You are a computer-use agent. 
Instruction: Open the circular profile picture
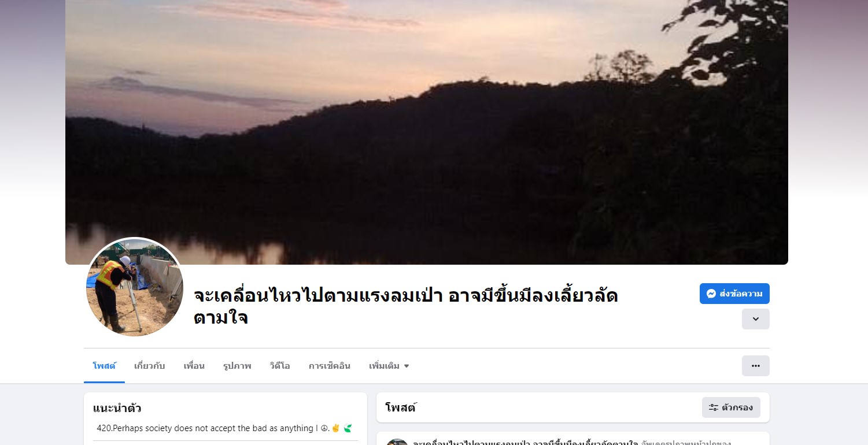(x=135, y=287)
